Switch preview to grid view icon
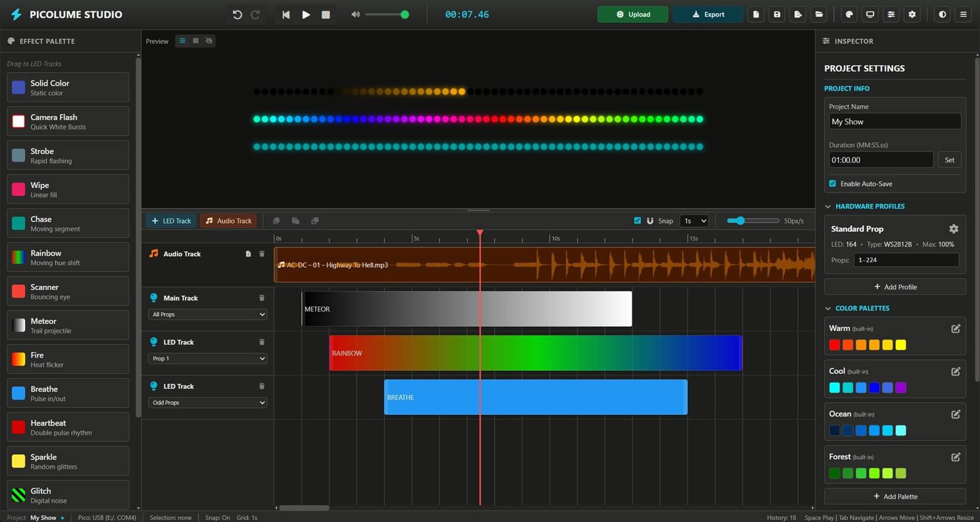Viewport: 980px width, 522px height. (196, 41)
